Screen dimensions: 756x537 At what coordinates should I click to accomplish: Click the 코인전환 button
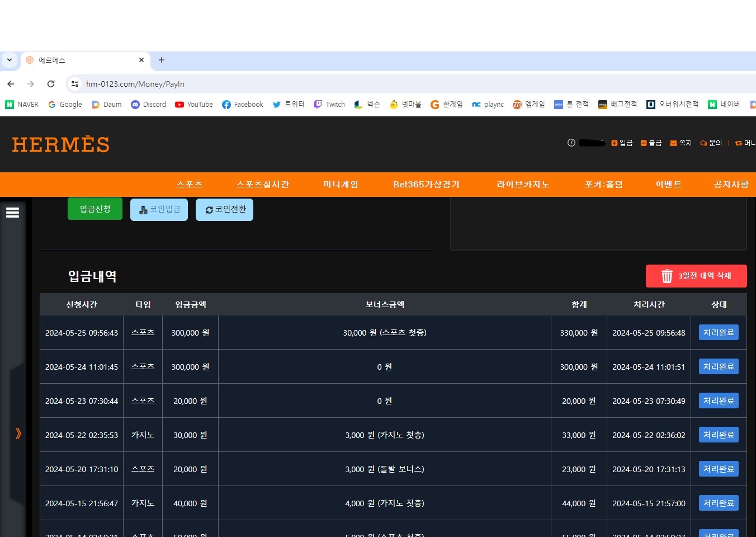(225, 209)
